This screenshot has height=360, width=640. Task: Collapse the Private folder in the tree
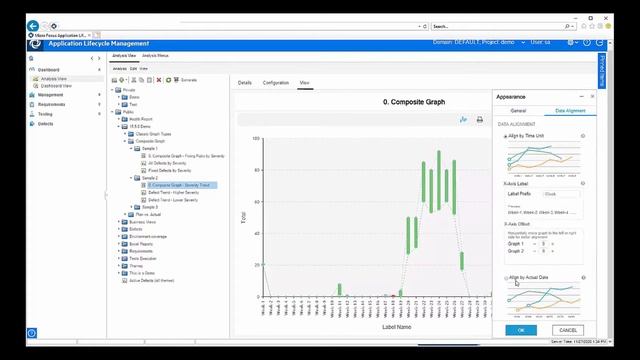coord(112,90)
